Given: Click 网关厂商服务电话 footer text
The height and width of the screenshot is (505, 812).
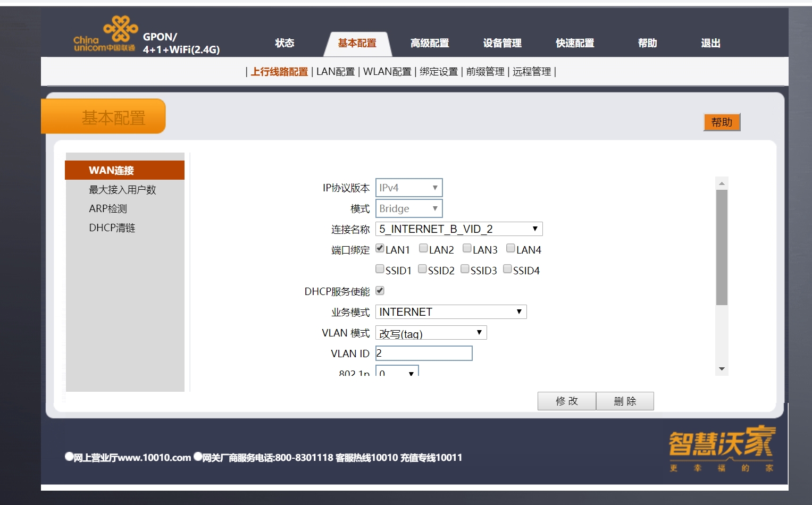Looking at the screenshot, I should coord(267,458).
